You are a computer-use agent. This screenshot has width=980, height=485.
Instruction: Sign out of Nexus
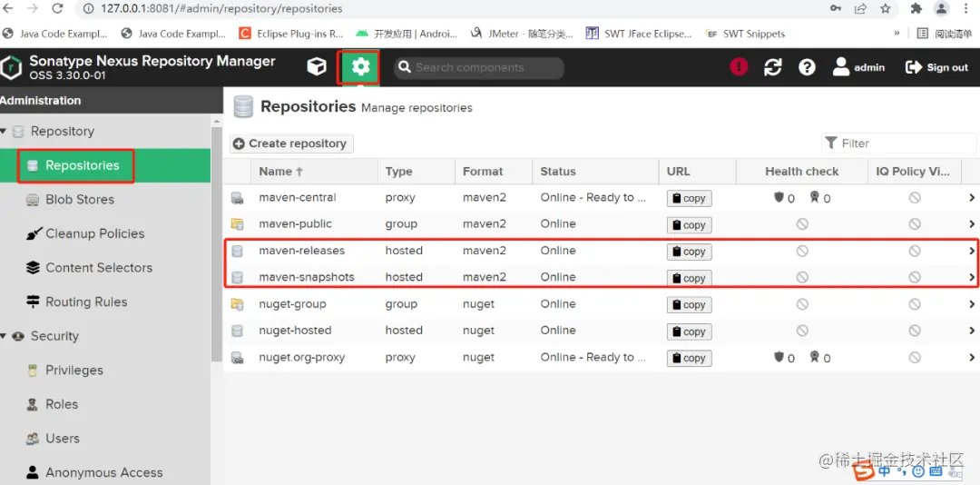936,67
